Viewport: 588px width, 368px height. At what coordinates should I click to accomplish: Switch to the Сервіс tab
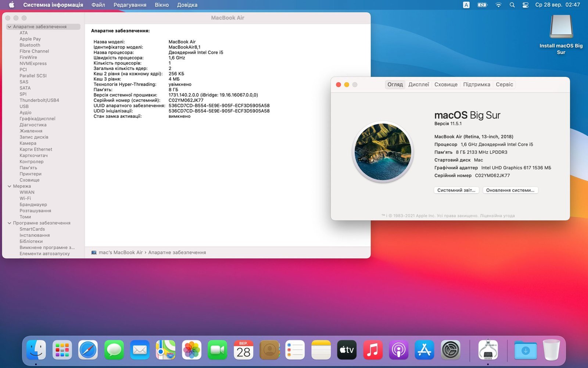point(504,85)
